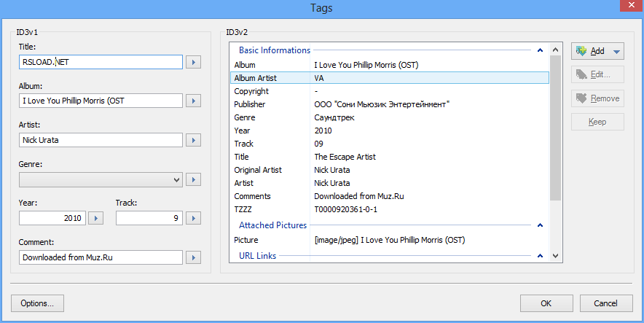The width and height of the screenshot is (644, 323).
Task: Select the Album Artist row
Action: pos(389,78)
